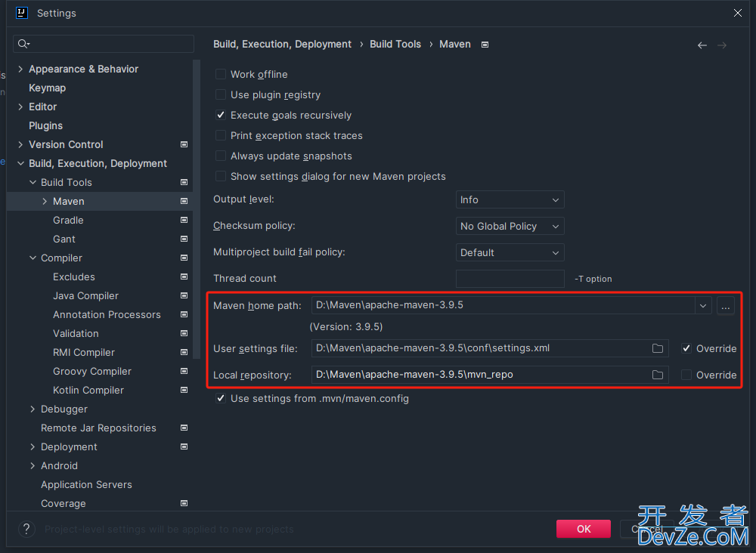Open the Checksum policy dropdown

point(510,226)
